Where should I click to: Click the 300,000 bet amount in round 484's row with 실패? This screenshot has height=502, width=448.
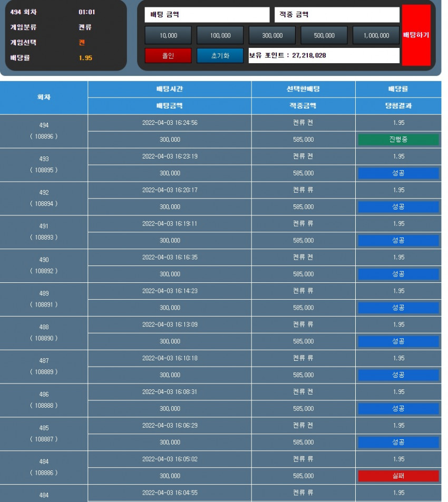(170, 476)
